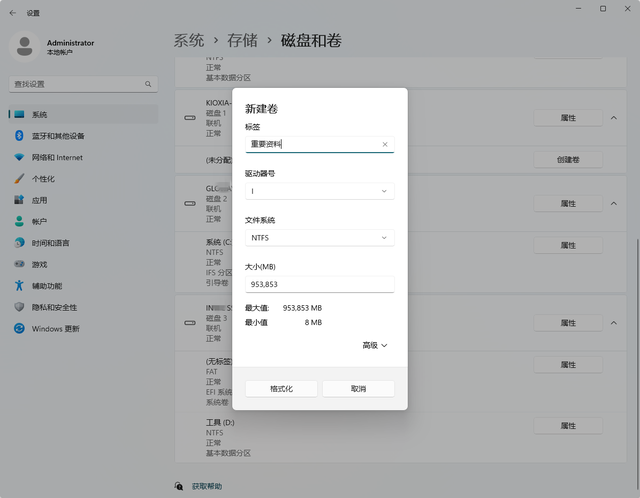
Task: Click the 存储 breadcrumb link
Action: (242, 40)
